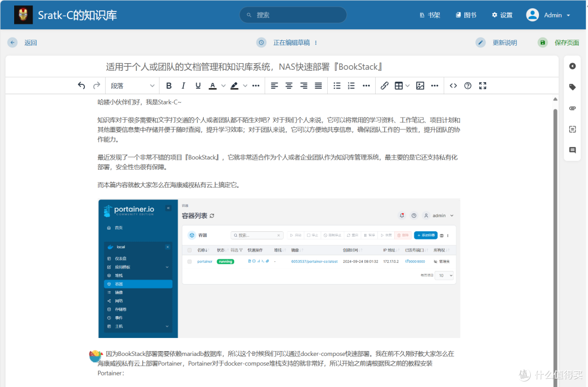588x387 pixels.
Task: Toggle italic formatting
Action: coord(183,85)
